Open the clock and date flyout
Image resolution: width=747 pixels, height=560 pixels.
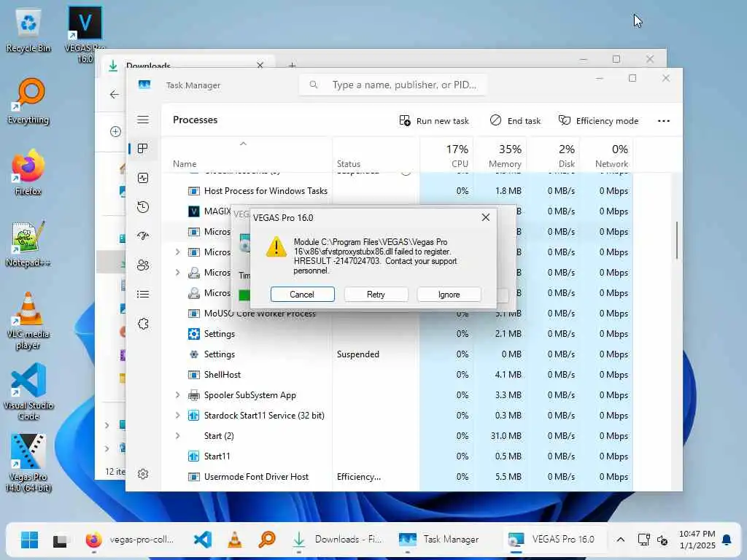pyautogui.click(x=697, y=540)
